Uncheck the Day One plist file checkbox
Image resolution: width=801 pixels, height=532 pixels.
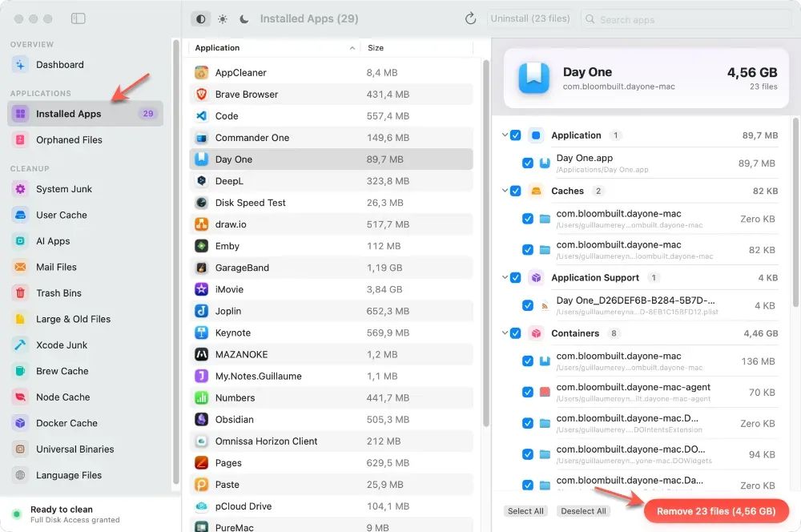coord(528,305)
